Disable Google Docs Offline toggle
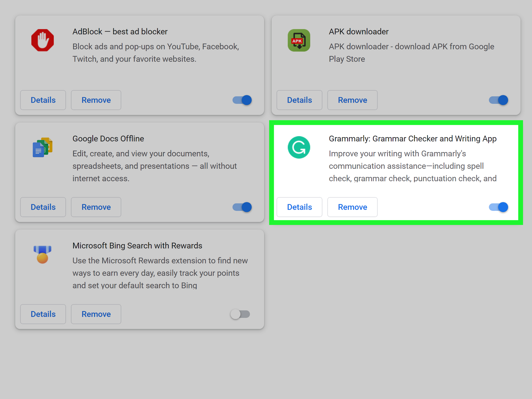The height and width of the screenshot is (399, 532). [242, 207]
